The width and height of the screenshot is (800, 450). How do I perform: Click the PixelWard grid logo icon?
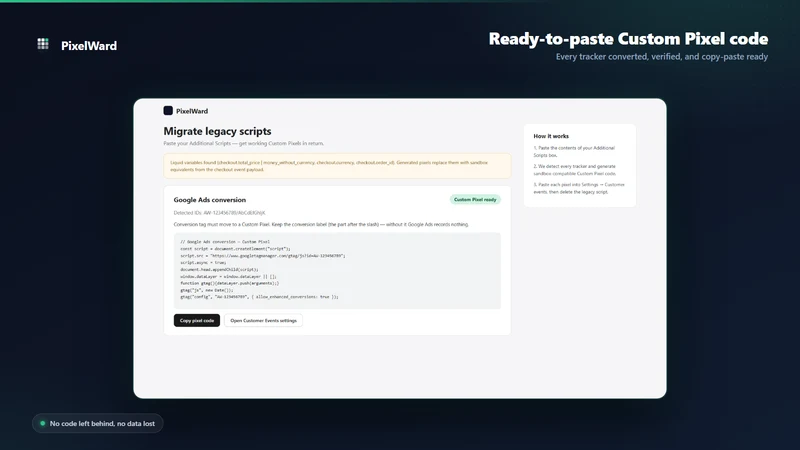pos(43,44)
